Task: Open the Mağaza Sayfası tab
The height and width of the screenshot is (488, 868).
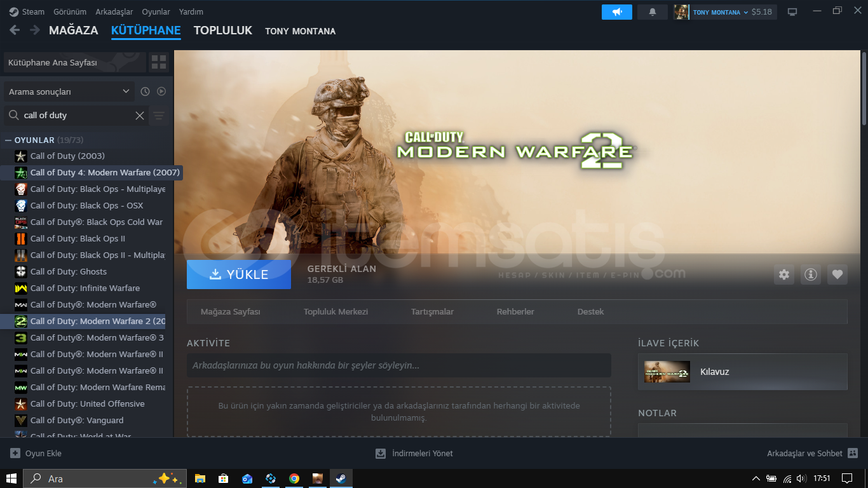Action: point(231,312)
